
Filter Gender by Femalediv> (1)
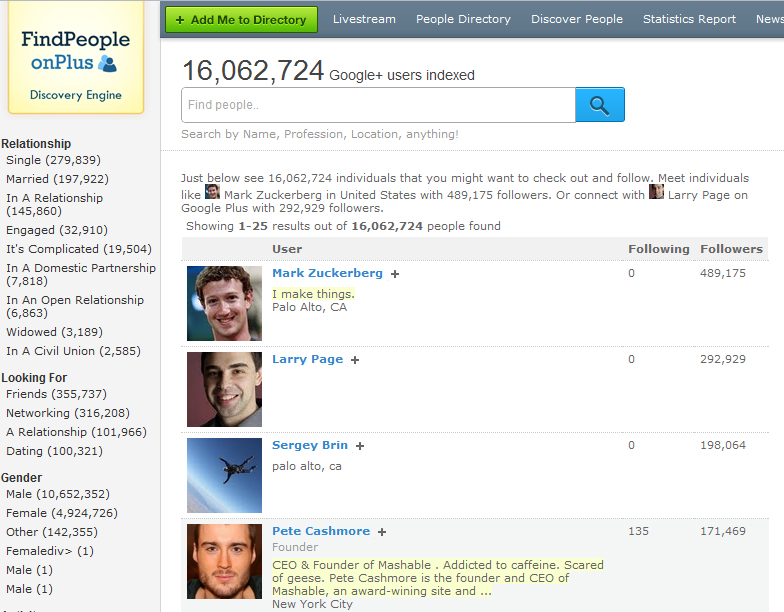coord(50,551)
